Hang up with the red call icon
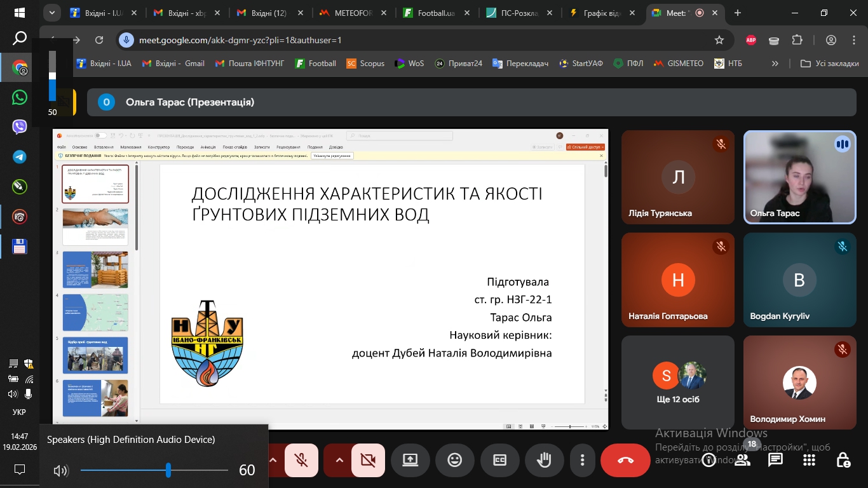This screenshot has width=868, height=488. 625,459
